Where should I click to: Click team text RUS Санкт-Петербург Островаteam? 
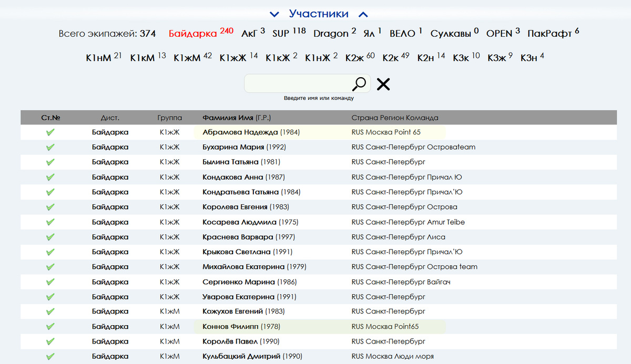(x=413, y=147)
